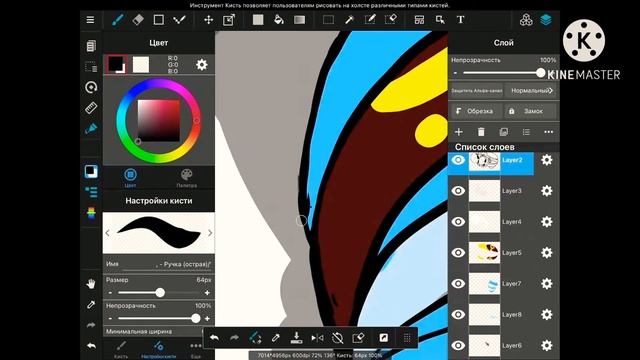This screenshot has height=360, width=640.
Task: Duplicate layer icon in layer panel
Action: 504,132
